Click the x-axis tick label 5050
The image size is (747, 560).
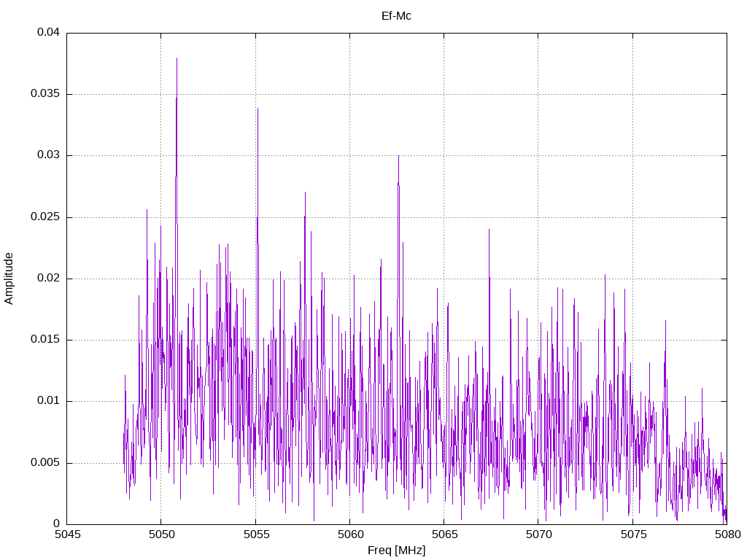pos(161,534)
